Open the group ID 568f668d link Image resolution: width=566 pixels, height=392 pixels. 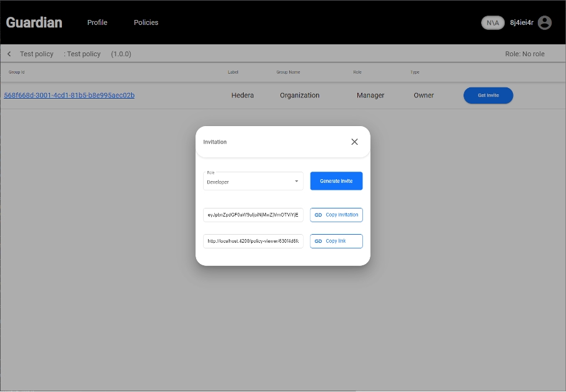tap(69, 96)
